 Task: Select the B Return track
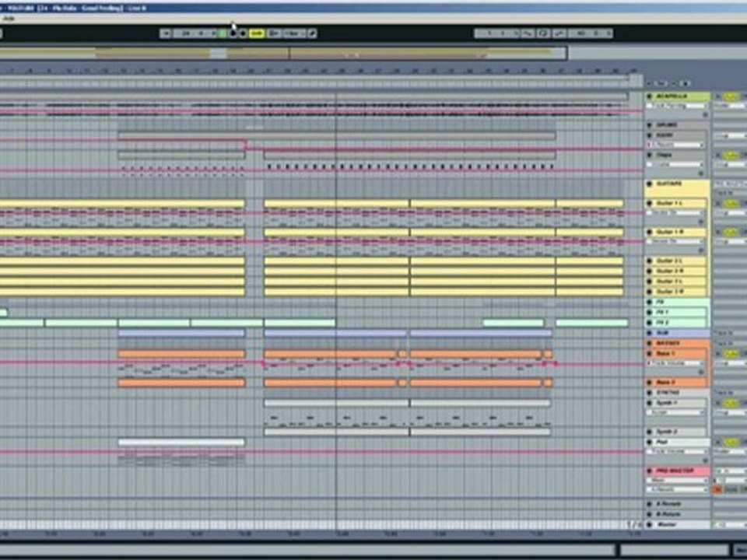point(678,514)
